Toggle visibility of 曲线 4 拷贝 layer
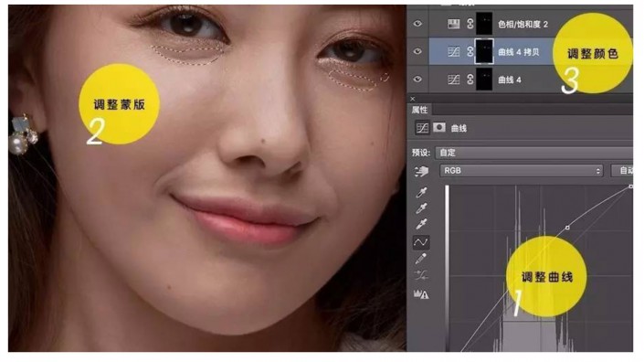644x362 pixels. click(417, 51)
